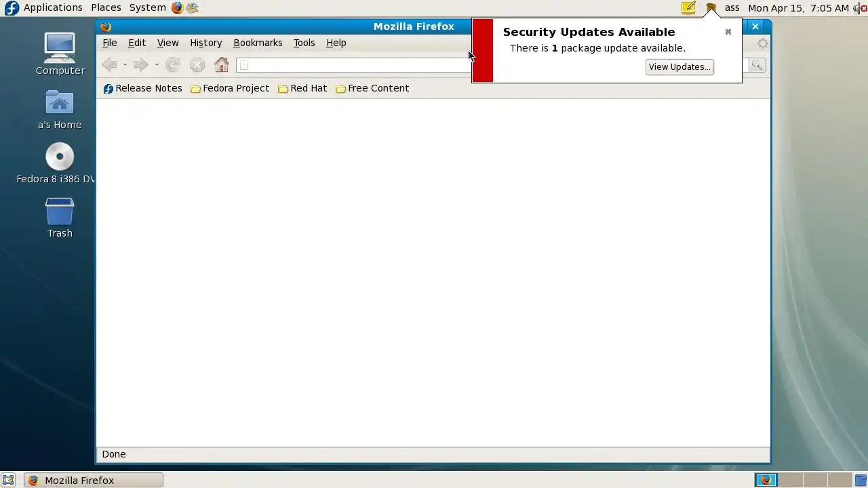Click the Show Desktop button in bottom panel
Image resolution: width=868 pixels, height=488 pixels.
(x=8, y=480)
